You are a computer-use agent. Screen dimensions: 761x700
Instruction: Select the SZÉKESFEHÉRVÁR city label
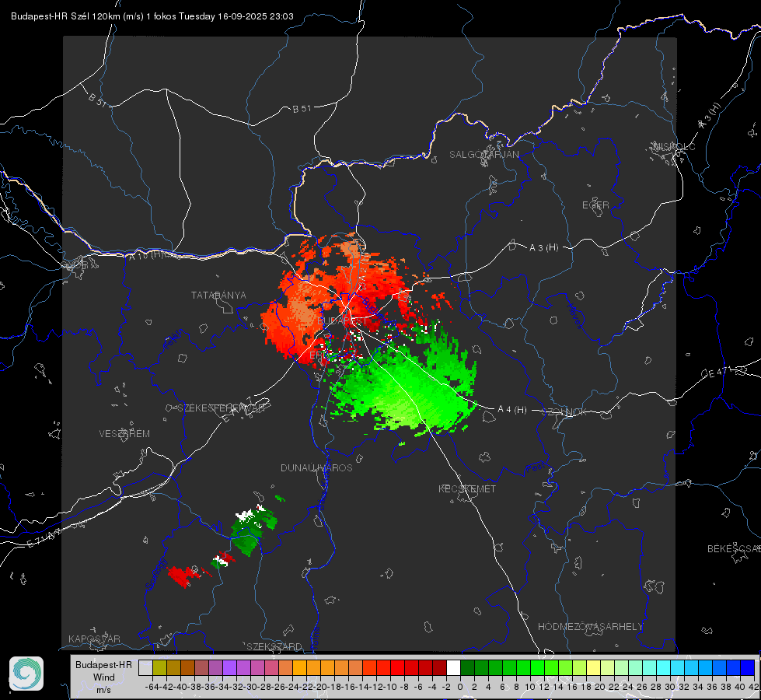221,408
